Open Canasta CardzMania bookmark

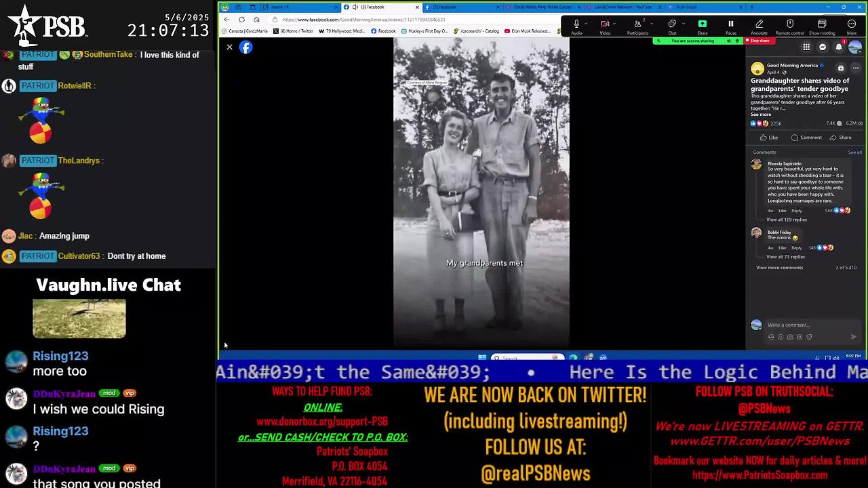245,31
